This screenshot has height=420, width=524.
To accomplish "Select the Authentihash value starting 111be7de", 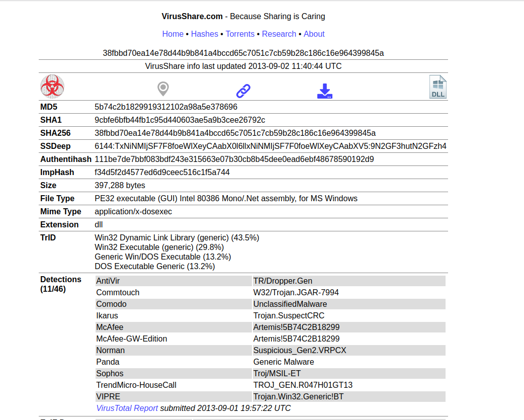I will [x=234, y=159].
